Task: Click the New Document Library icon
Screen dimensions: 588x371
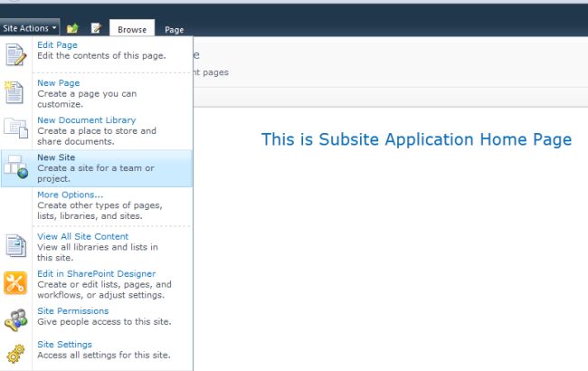Action: point(15,128)
